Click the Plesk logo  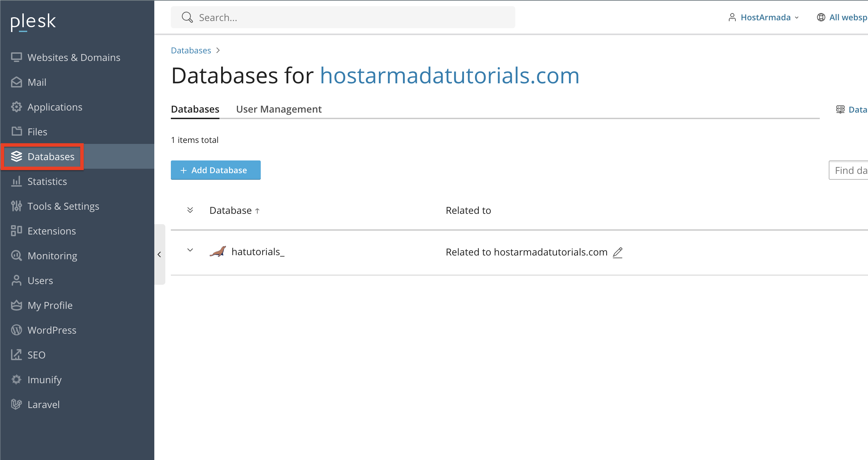pos(33,22)
